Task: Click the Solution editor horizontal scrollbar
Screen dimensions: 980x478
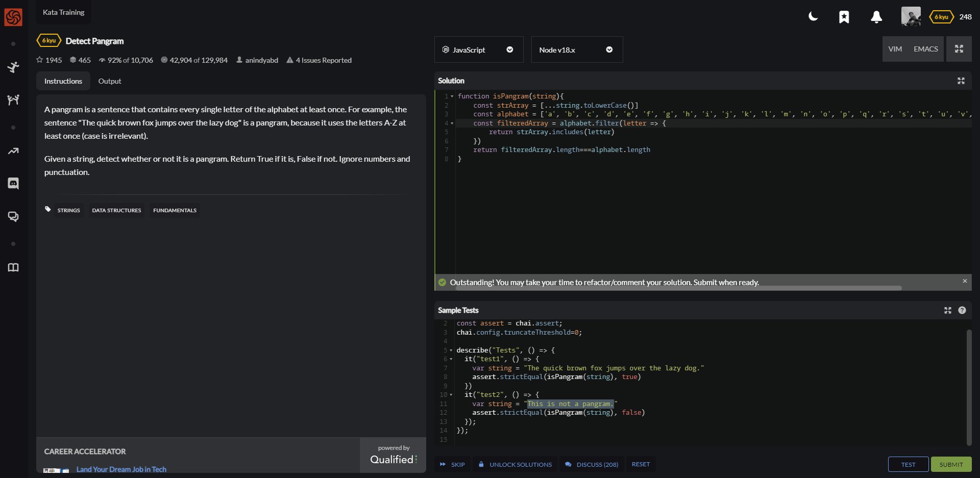Action: [x=679, y=288]
